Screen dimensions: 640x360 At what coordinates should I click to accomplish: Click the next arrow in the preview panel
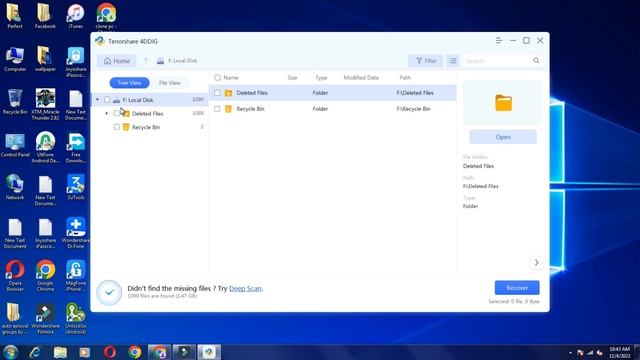pos(536,262)
